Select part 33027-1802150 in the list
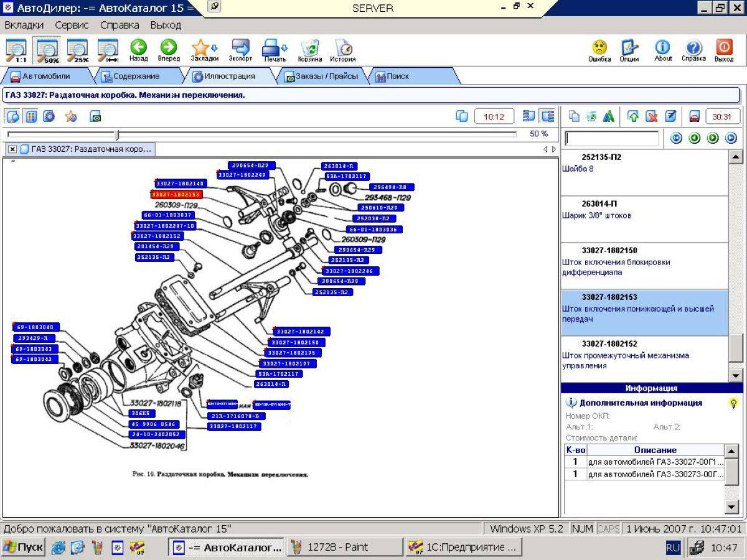747x560 pixels. 644,266
